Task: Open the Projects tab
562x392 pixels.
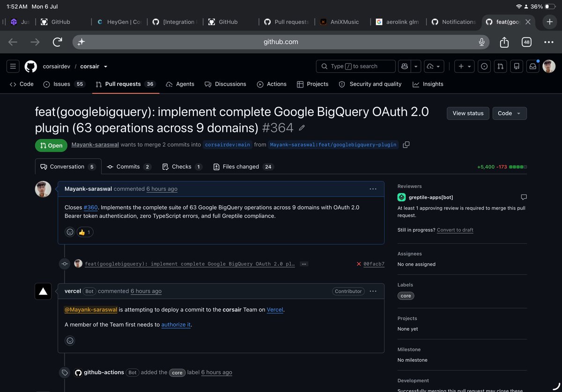Action: (x=312, y=84)
